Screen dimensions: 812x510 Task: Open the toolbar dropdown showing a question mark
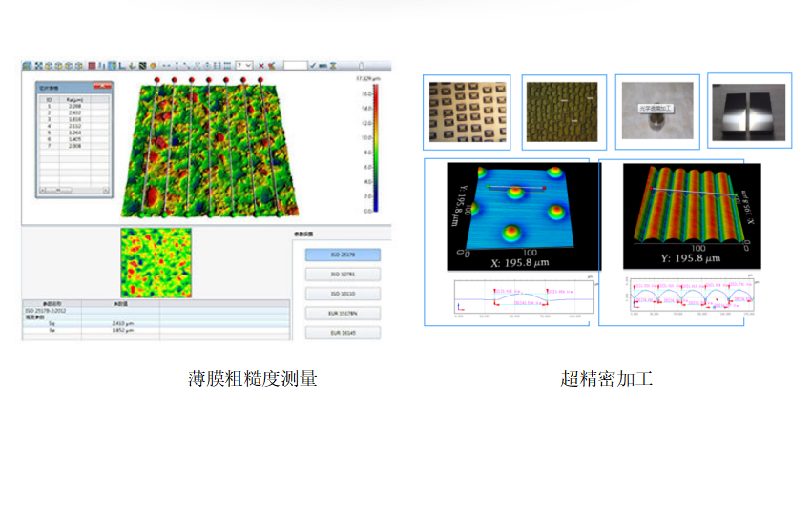tap(244, 66)
